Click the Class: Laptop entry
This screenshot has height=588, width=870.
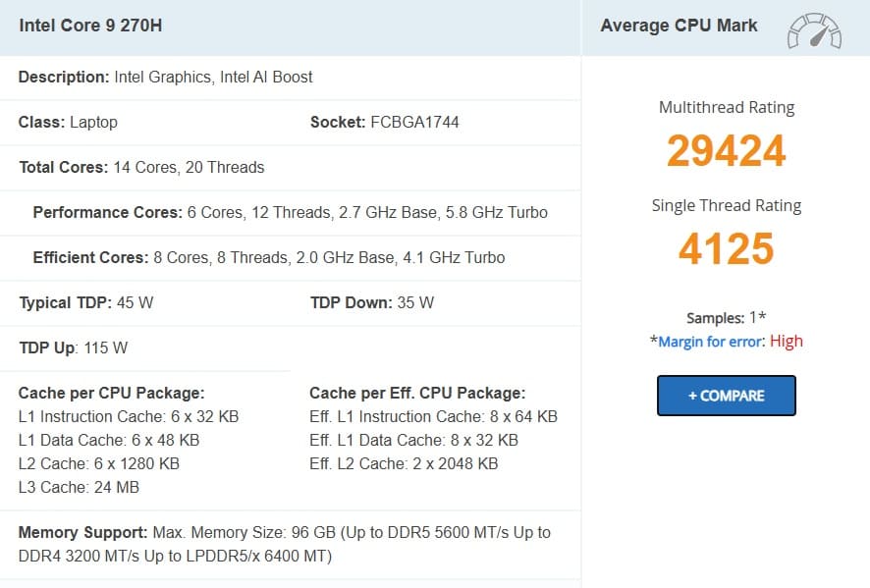click(x=68, y=122)
